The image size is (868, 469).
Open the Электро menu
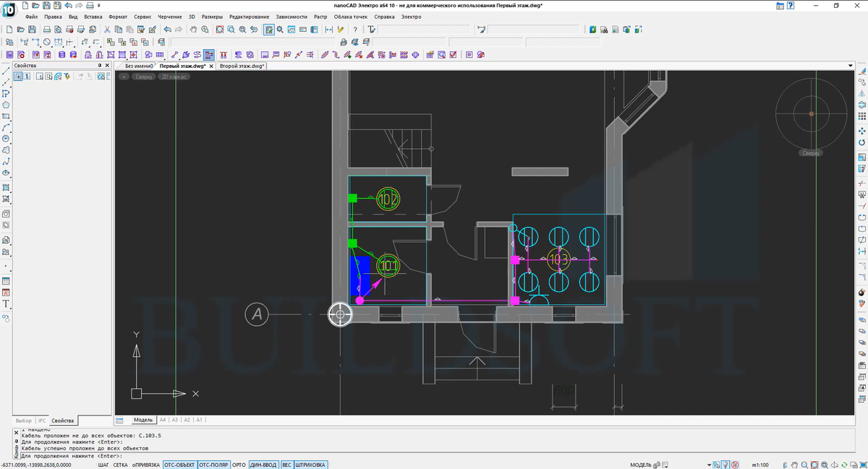(411, 16)
